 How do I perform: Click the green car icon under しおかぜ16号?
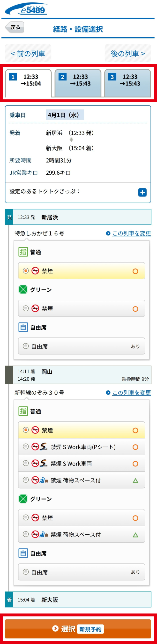[x=23, y=290]
